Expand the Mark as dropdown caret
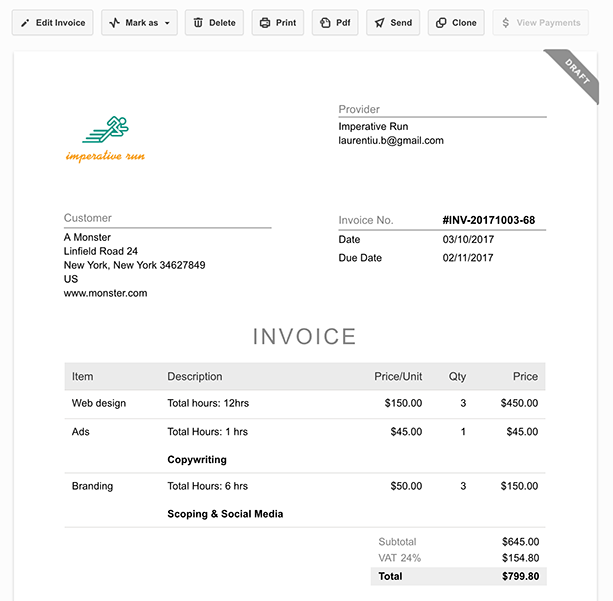613x601 pixels. click(x=166, y=23)
